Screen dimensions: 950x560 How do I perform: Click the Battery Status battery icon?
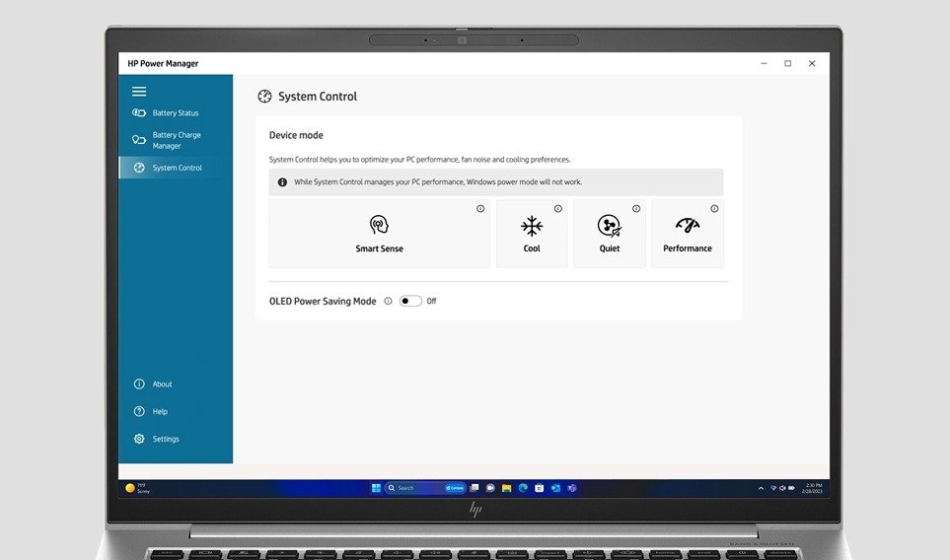[x=139, y=112]
